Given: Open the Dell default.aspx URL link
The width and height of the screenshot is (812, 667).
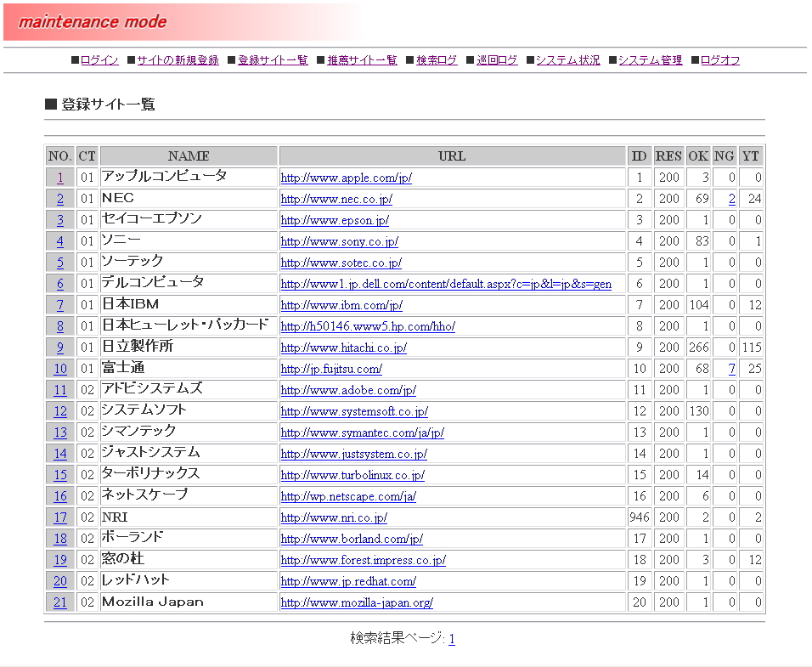Looking at the screenshot, I should [x=446, y=285].
